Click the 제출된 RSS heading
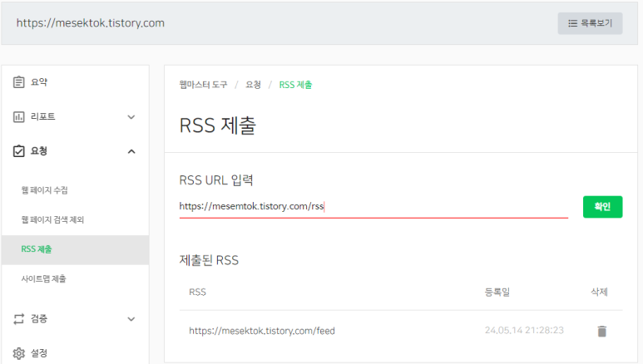 [x=209, y=260]
